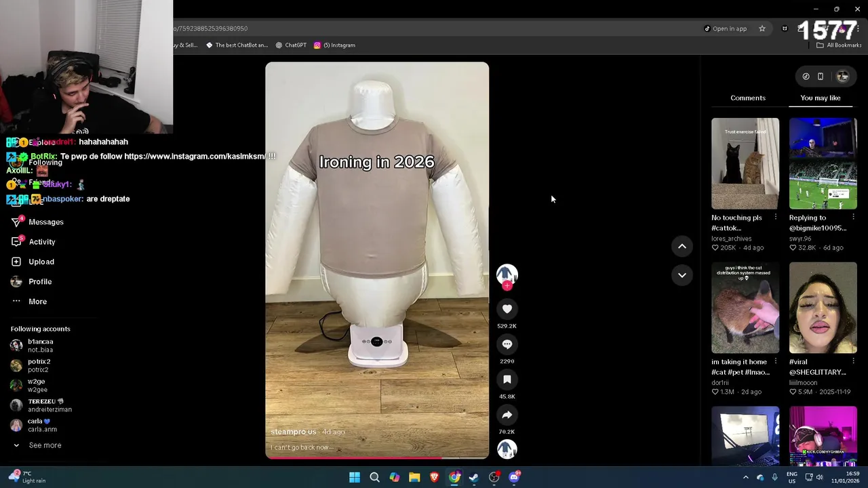Like the video with the heart icon

pos(507,309)
